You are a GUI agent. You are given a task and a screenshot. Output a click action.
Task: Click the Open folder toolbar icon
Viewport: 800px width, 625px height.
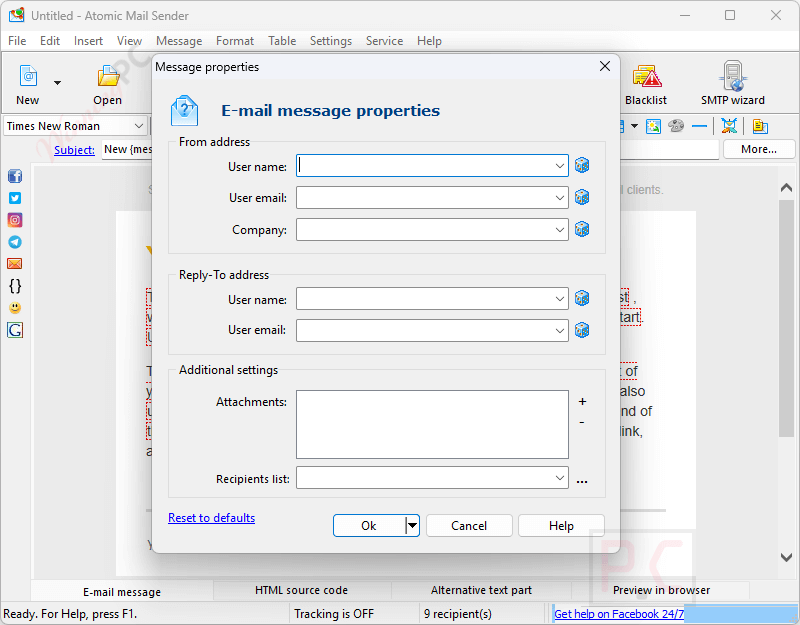108,77
